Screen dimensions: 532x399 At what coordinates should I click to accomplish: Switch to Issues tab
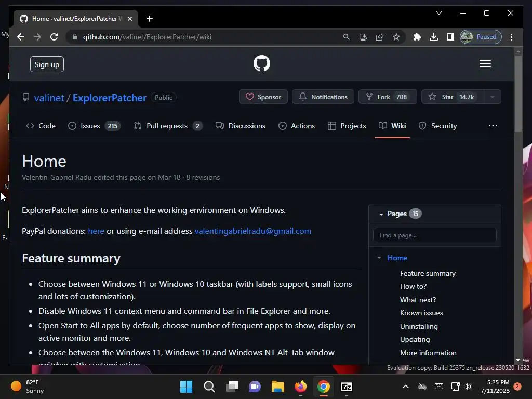click(x=94, y=126)
